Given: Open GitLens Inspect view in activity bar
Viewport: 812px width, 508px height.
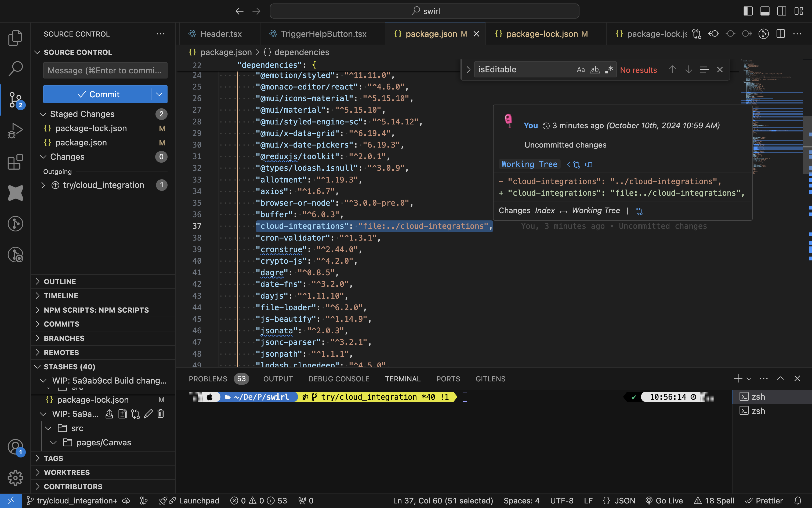Looking at the screenshot, I should [x=15, y=255].
